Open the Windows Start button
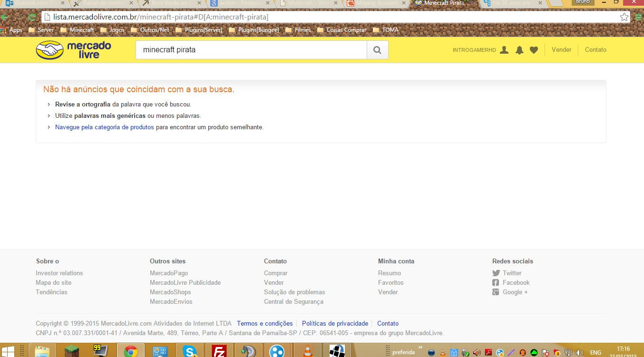The height and width of the screenshot is (357, 644). [x=8, y=352]
